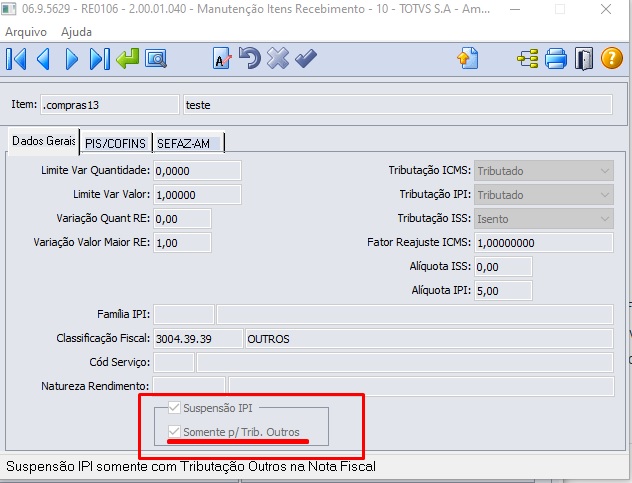Click the application icon in title bar

pyautogui.click(x=8, y=9)
